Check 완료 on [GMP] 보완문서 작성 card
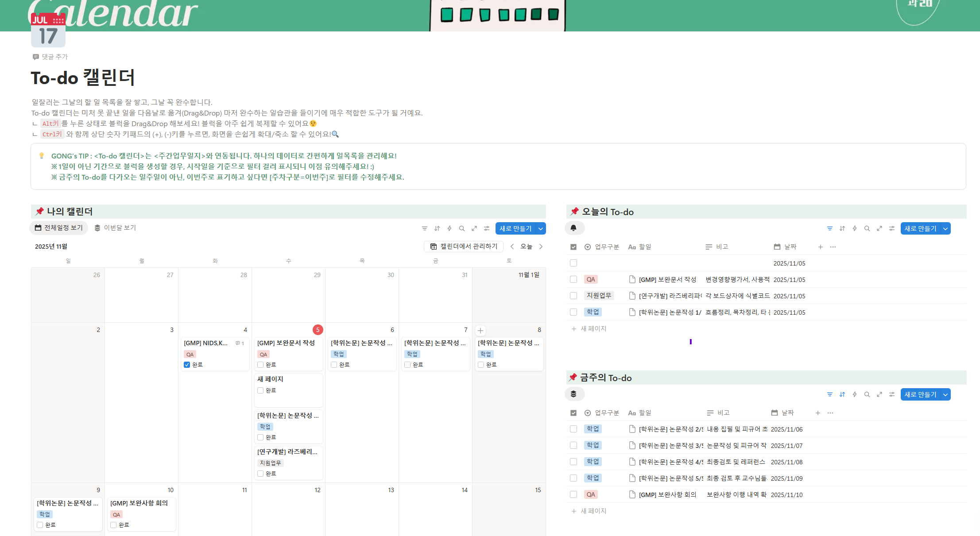 point(260,365)
